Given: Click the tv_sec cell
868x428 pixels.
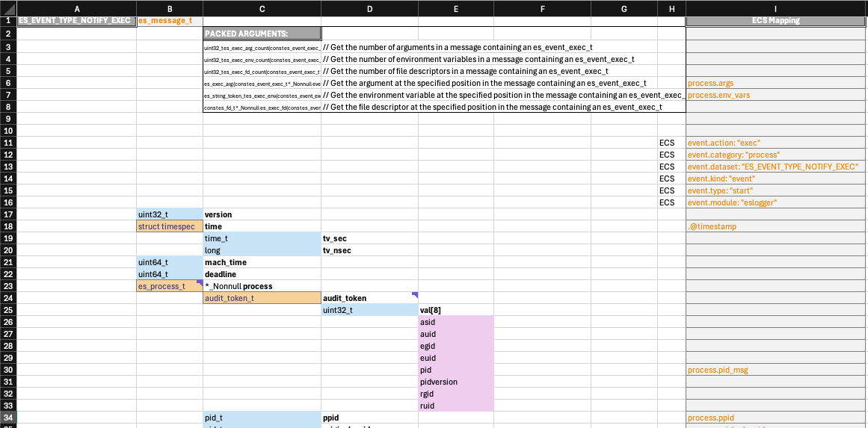Looking at the screenshot, I should click(x=370, y=238).
